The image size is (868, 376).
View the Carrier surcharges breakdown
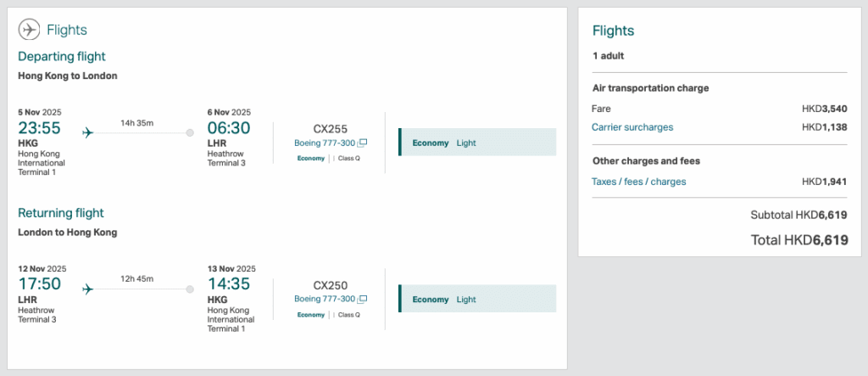[632, 127]
